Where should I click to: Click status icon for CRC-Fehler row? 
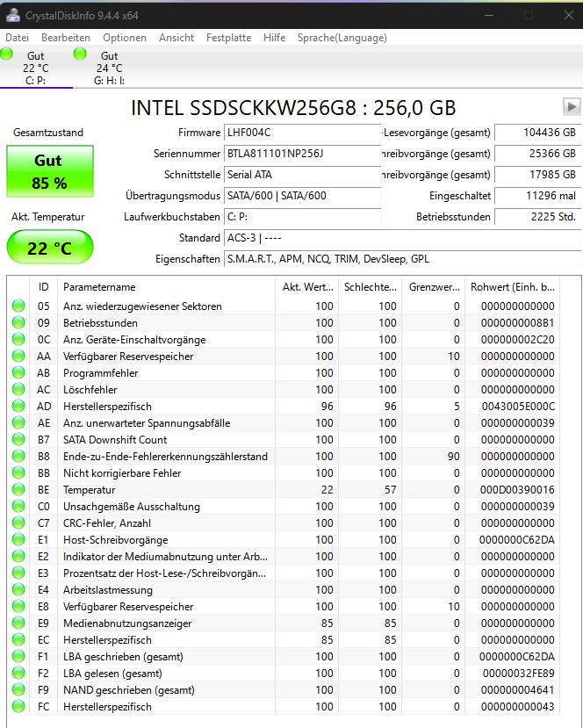click(x=18, y=523)
